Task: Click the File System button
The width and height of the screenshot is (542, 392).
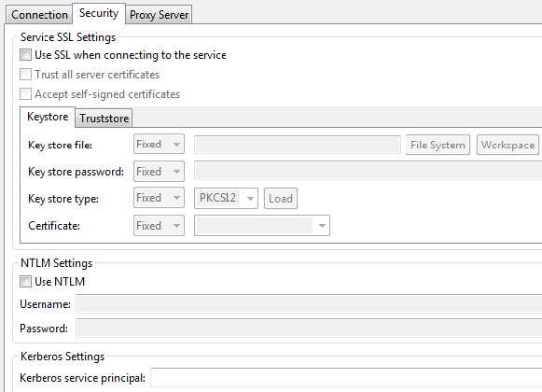Action: coord(438,145)
